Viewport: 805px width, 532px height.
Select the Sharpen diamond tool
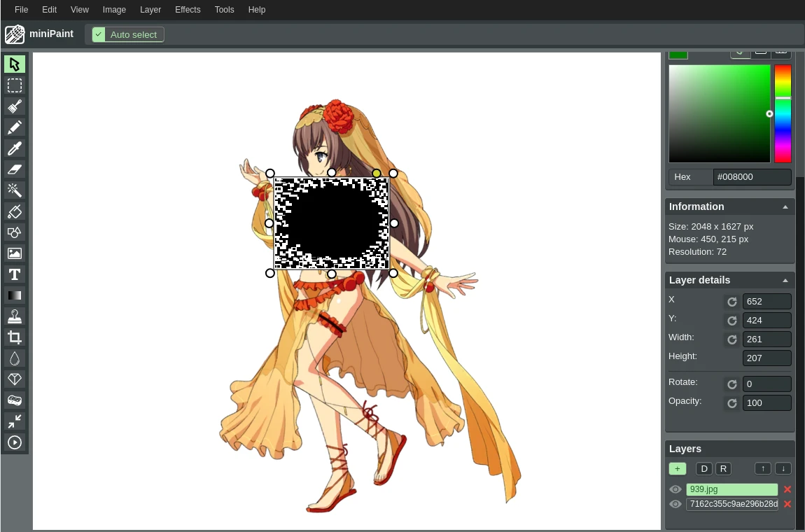pyautogui.click(x=15, y=379)
